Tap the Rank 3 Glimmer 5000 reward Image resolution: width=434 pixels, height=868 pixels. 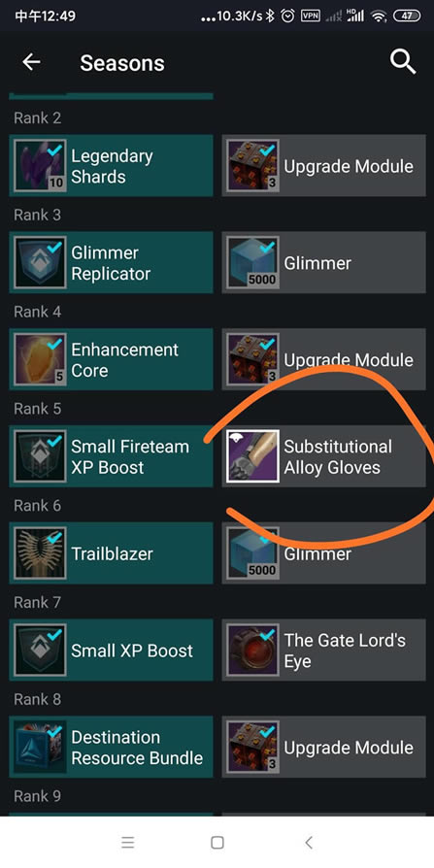[324, 262]
